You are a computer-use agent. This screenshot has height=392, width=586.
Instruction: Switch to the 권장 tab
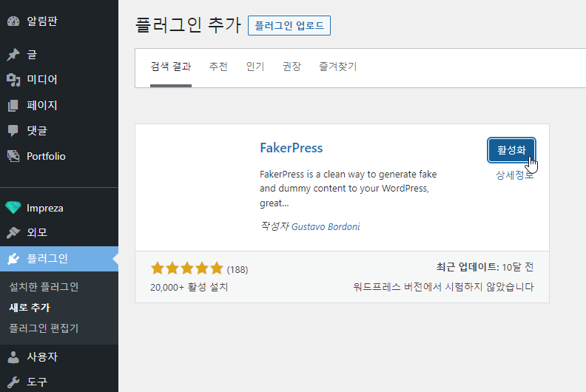click(292, 67)
